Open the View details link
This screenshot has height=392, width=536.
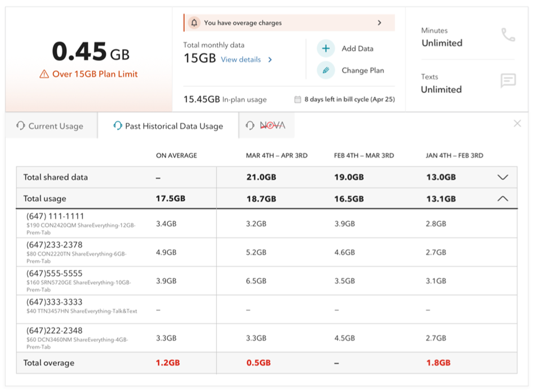coord(241,60)
